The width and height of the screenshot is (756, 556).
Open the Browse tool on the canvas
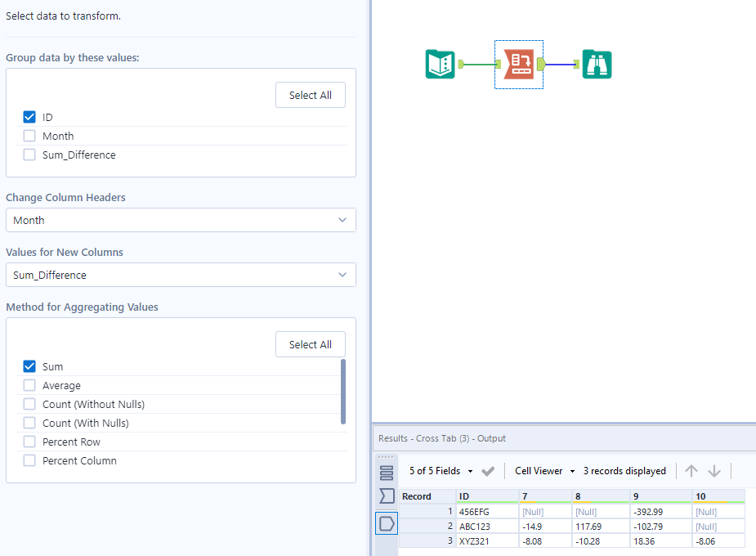[597, 64]
